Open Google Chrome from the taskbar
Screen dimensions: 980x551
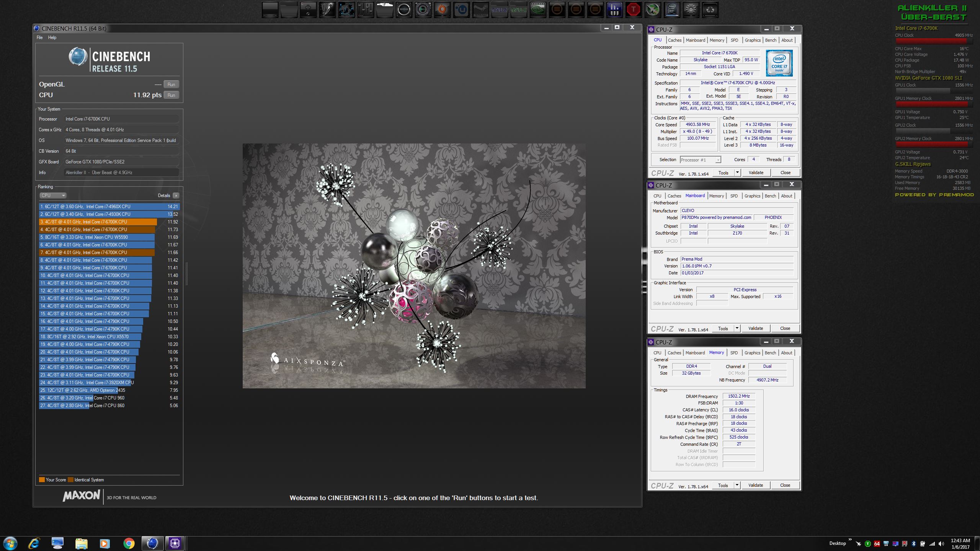[129, 543]
